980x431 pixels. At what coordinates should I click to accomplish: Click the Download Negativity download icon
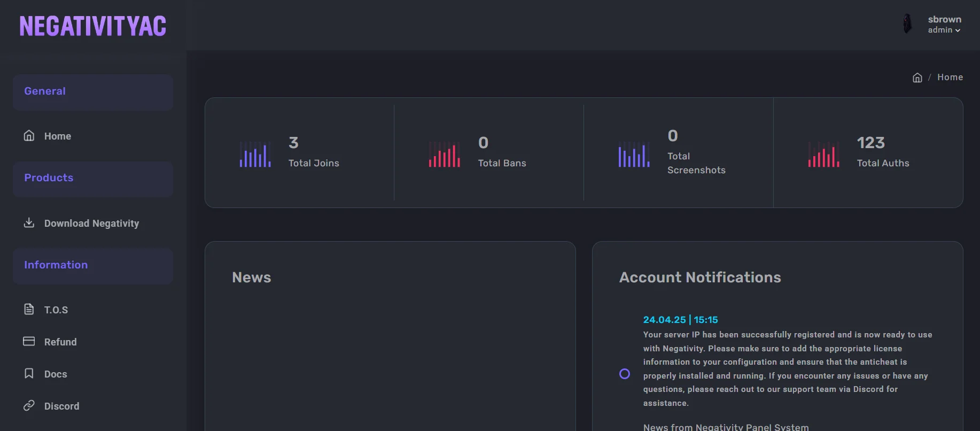(x=29, y=222)
